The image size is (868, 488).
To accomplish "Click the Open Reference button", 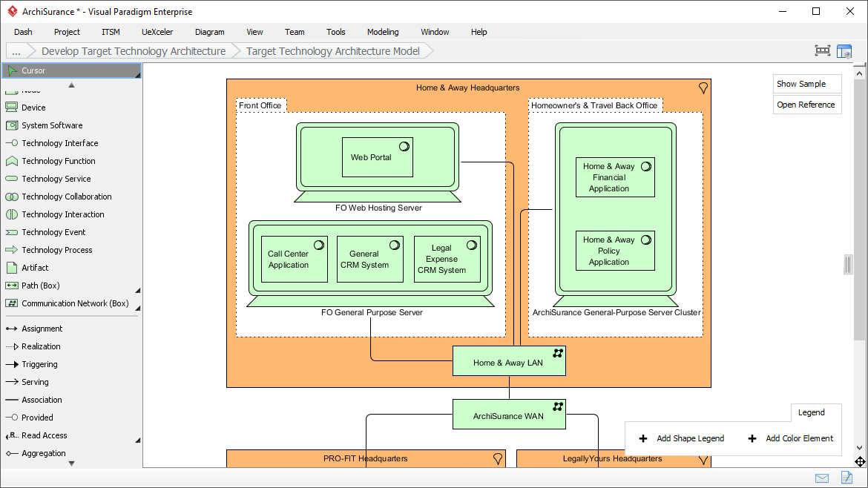I will tap(807, 105).
